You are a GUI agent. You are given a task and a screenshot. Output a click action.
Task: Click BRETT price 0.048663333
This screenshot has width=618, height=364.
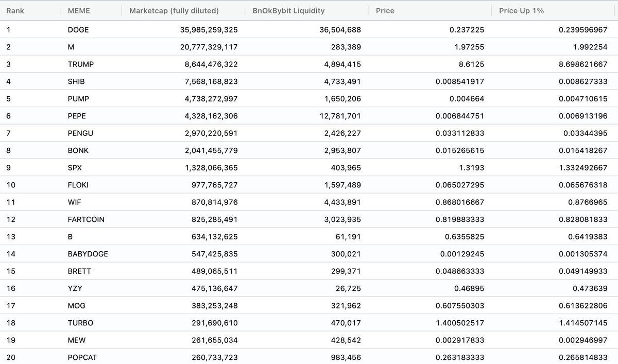[459, 271]
